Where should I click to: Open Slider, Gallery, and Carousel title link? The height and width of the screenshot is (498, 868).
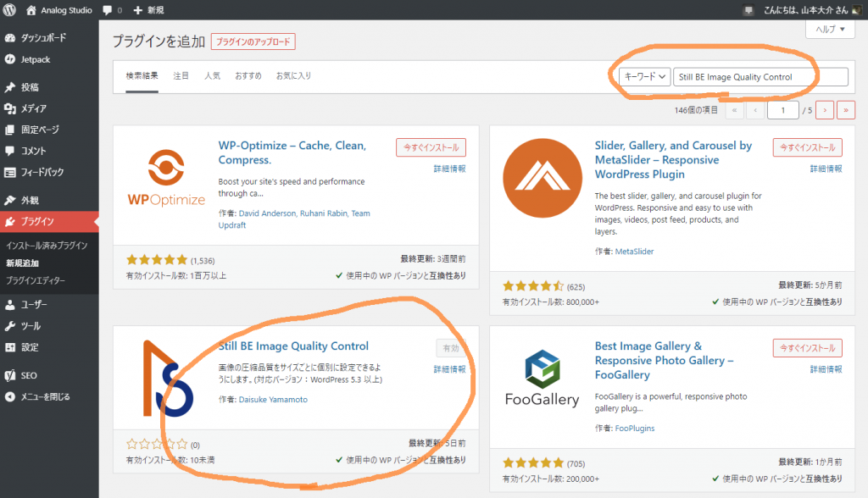[x=673, y=160]
